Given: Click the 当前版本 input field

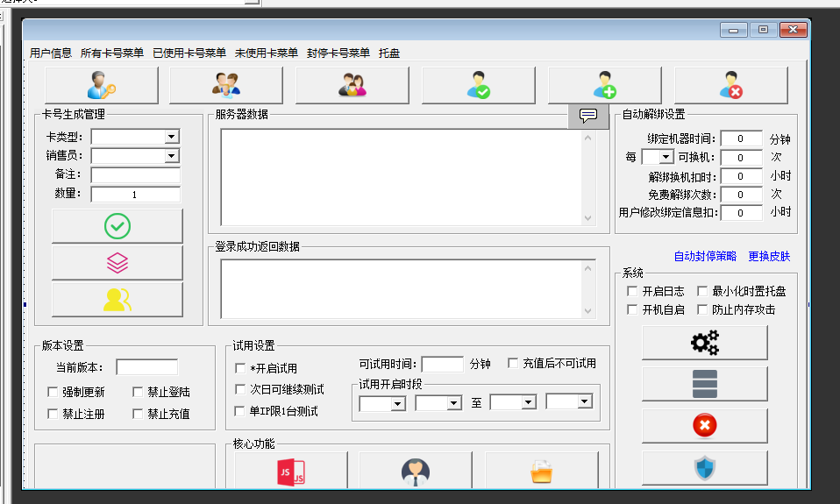Looking at the screenshot, I should point(146,367).
